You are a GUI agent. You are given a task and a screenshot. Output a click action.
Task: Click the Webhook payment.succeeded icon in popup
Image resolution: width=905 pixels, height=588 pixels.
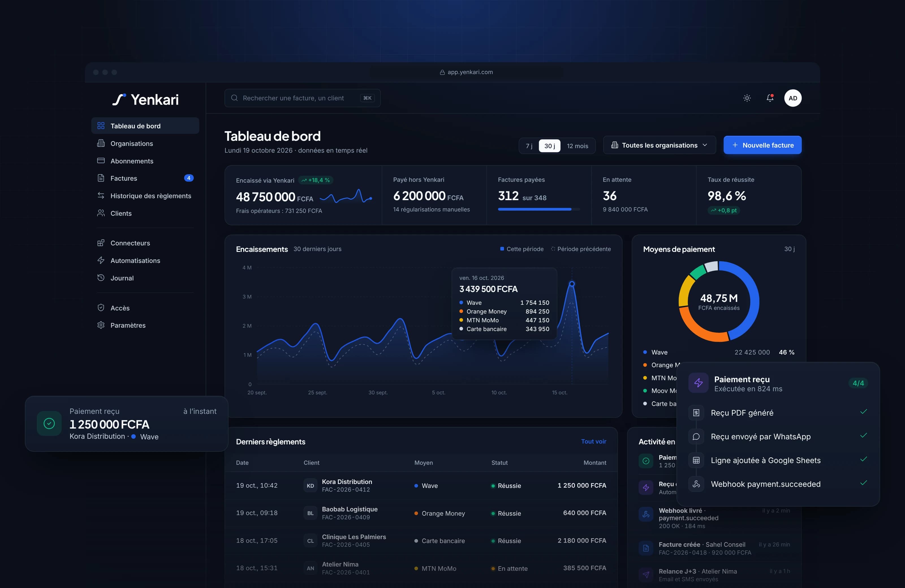[696, 484]
